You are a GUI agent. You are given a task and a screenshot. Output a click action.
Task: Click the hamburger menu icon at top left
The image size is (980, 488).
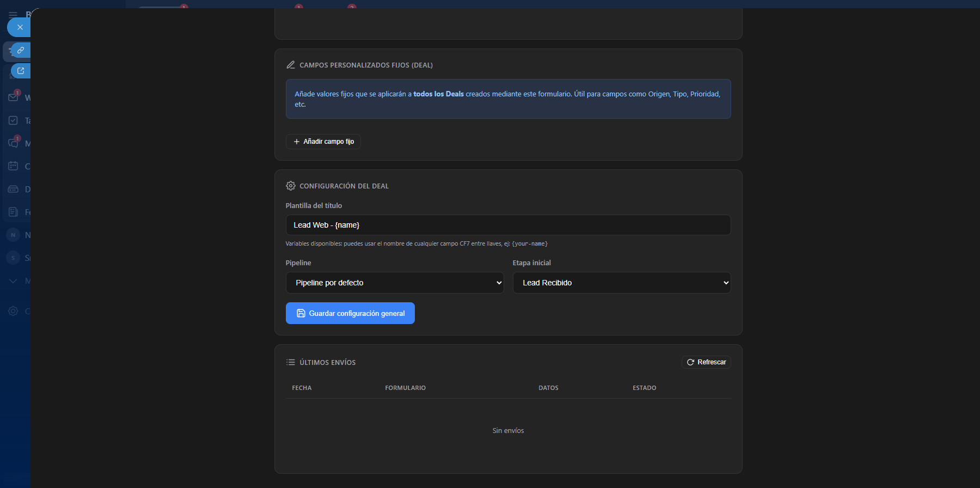pyautogui.click(x=13, y=15)
